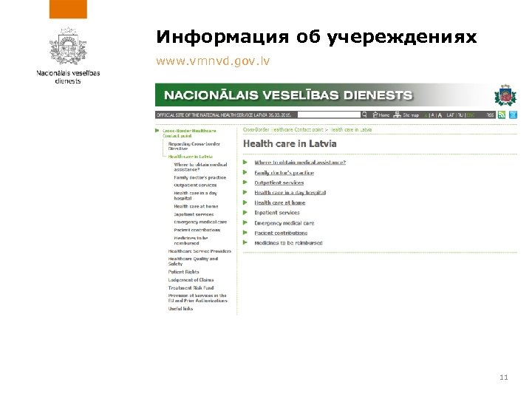Select the largest font size A

click(x=440, y=115)
